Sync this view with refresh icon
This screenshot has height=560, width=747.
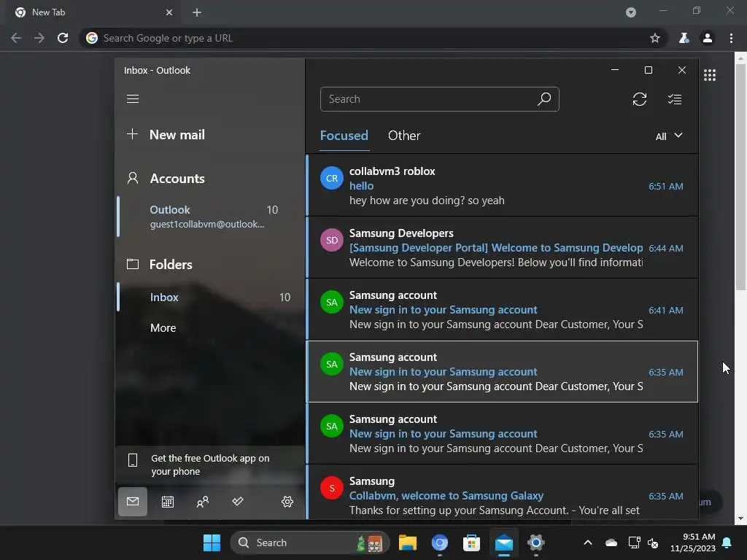639,99
